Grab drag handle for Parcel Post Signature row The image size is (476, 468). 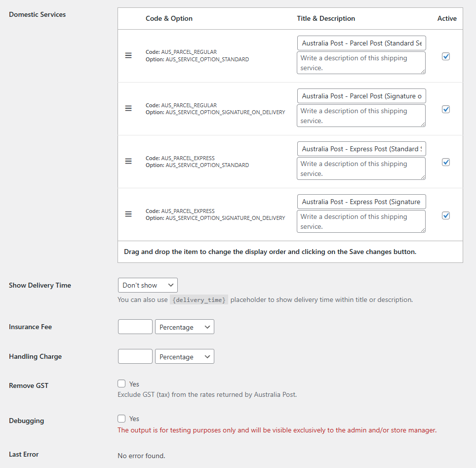tap(128, 108)
